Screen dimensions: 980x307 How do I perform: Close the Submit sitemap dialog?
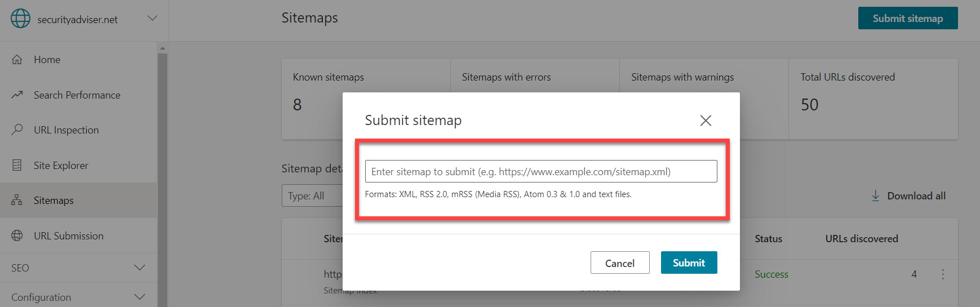(x=706, y=121)
